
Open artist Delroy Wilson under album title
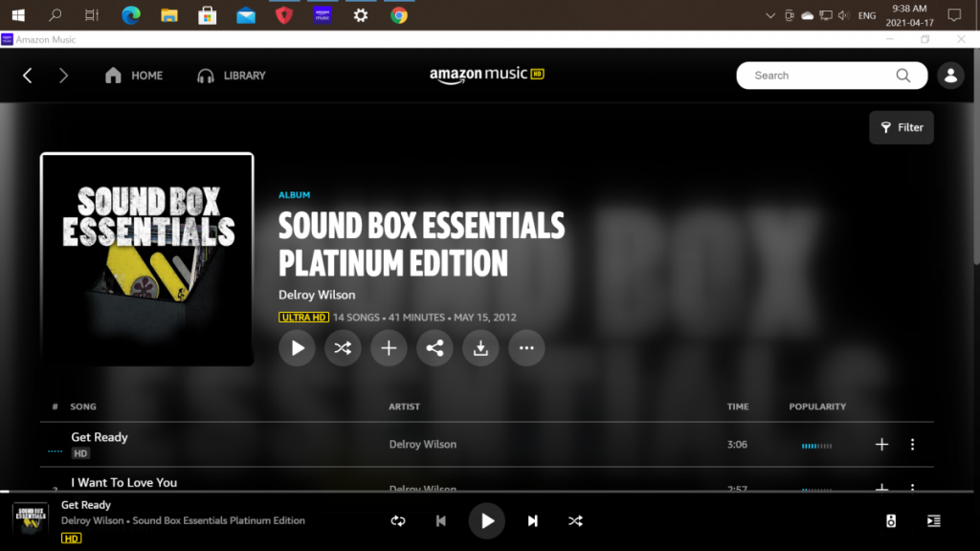(317, 295)
